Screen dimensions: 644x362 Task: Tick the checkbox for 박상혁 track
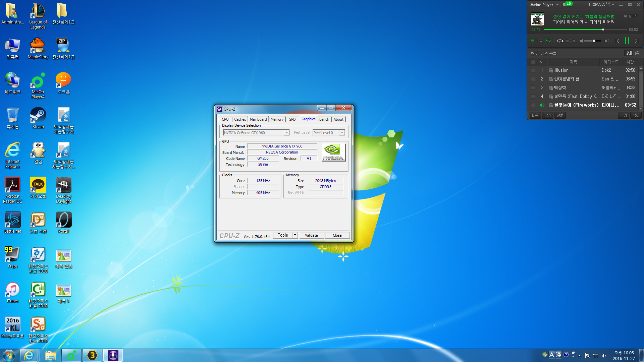[533, 88]
